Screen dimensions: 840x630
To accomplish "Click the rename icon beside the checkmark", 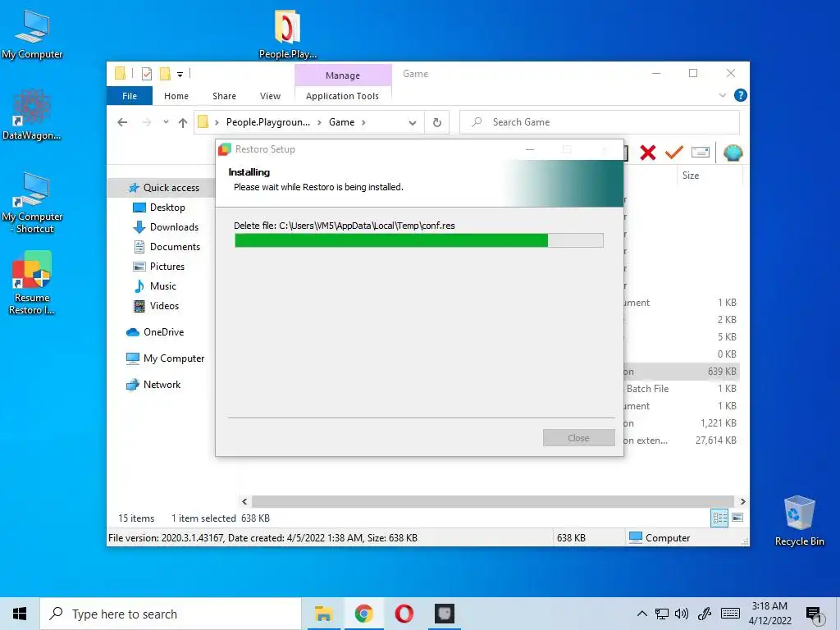I will 701,153.
